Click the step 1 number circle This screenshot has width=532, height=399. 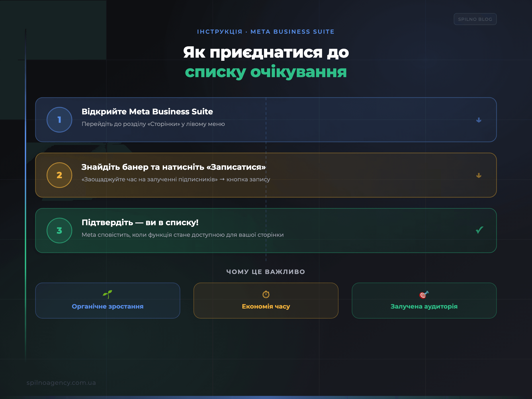coord(59,119)
